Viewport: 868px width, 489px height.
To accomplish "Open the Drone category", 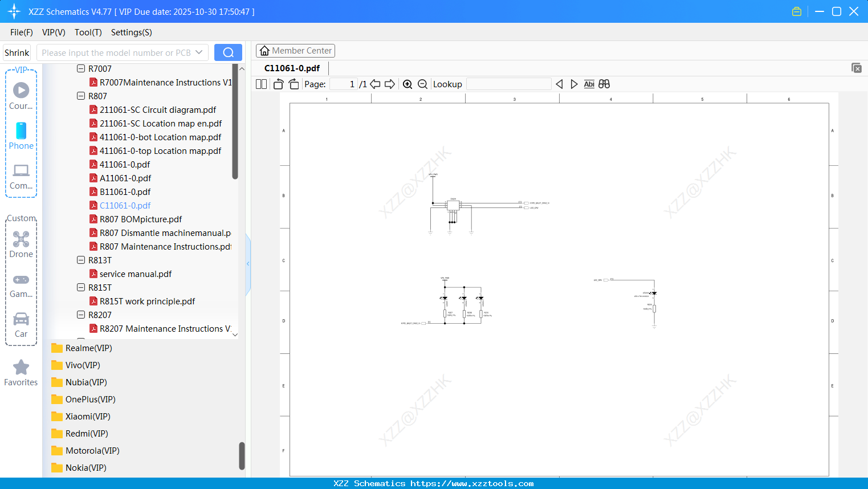I will [21, 244].
